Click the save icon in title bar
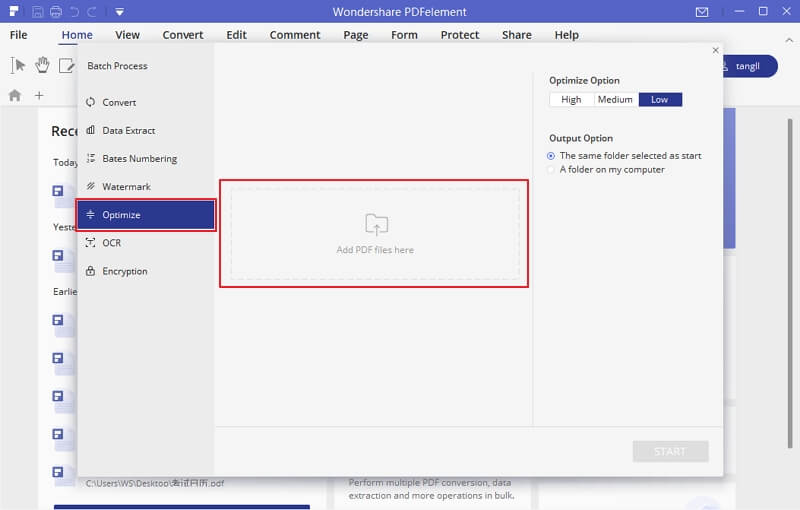The image size is (800, 510). click(37, 12)
